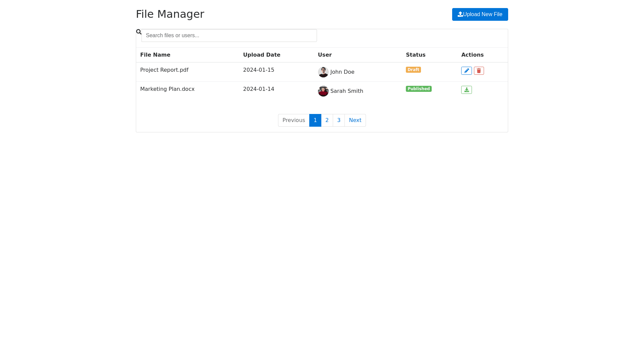Viewport: 644px width, 362px height.
Task: Go to pagination page 3
Action: point(338,120)
